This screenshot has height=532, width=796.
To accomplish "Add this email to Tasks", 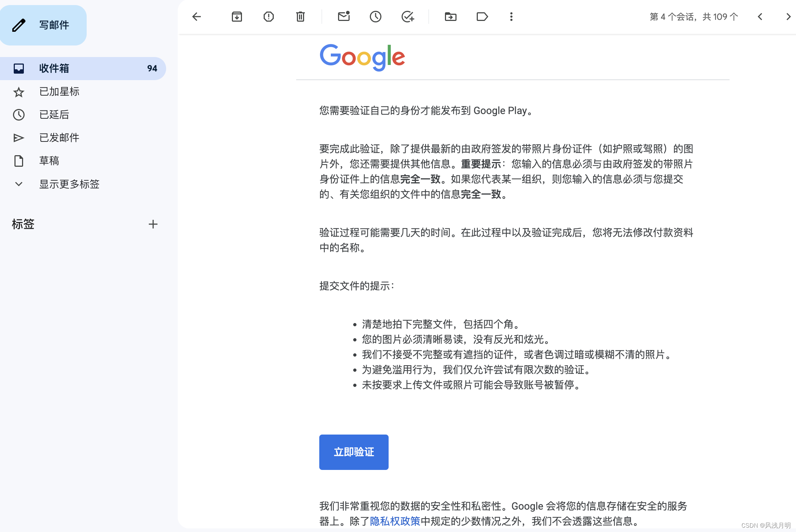I will (x=408, y=17).
